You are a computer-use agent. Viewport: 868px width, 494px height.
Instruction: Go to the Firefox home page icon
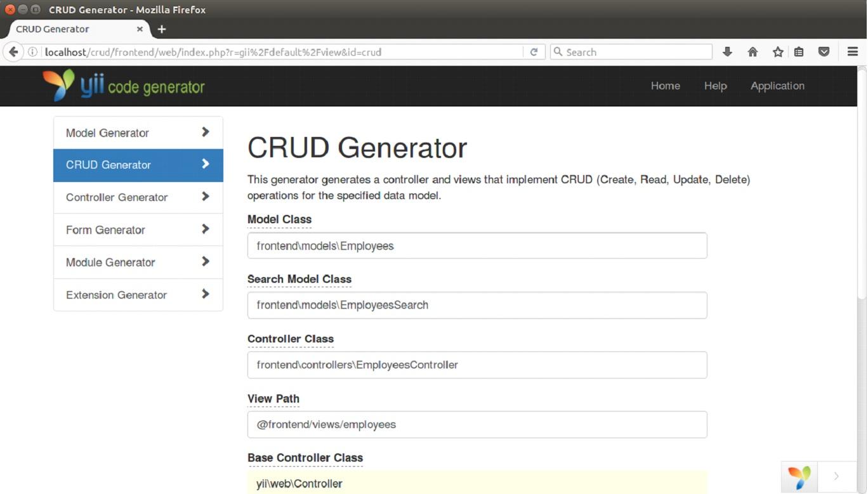(753, 52)
